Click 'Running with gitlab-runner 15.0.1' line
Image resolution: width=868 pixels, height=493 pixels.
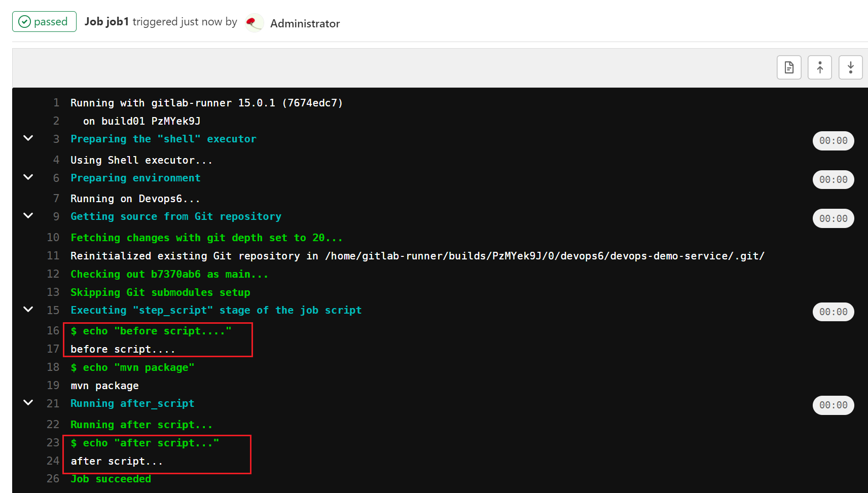[x=207, y=103]
